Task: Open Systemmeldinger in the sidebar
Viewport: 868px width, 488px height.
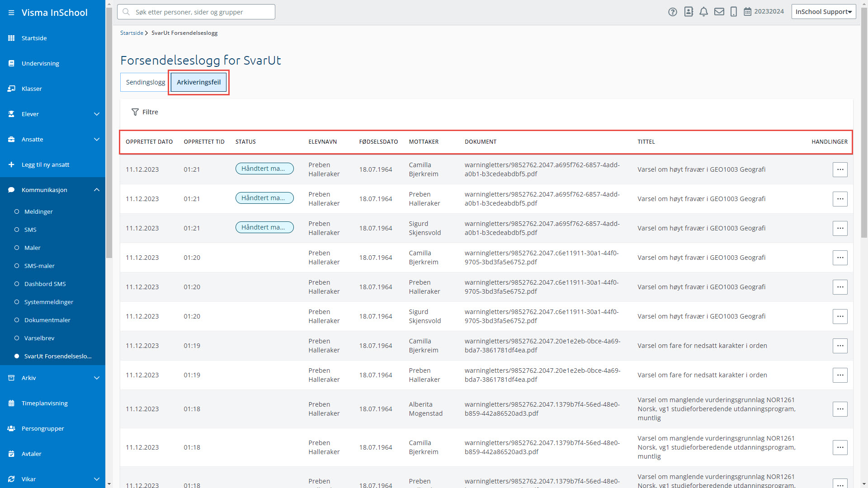Action: pos(48,302)
